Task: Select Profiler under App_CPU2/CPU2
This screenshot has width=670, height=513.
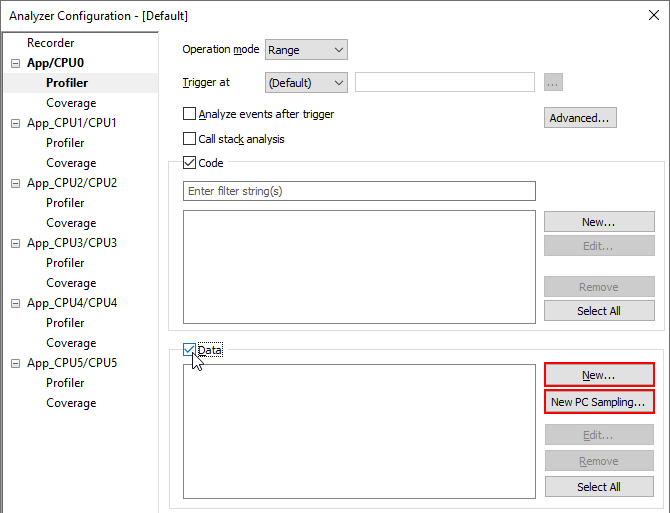Action: pos(65,203)
